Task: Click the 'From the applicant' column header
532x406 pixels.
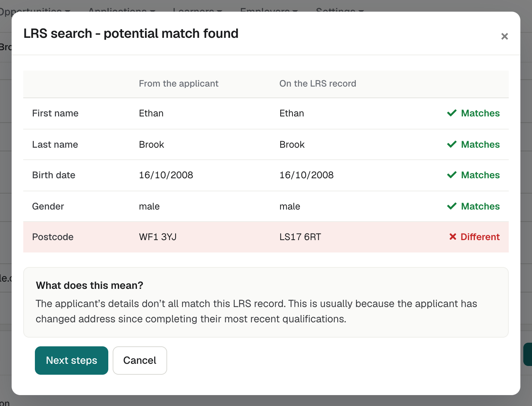Action: coord(178,83)
